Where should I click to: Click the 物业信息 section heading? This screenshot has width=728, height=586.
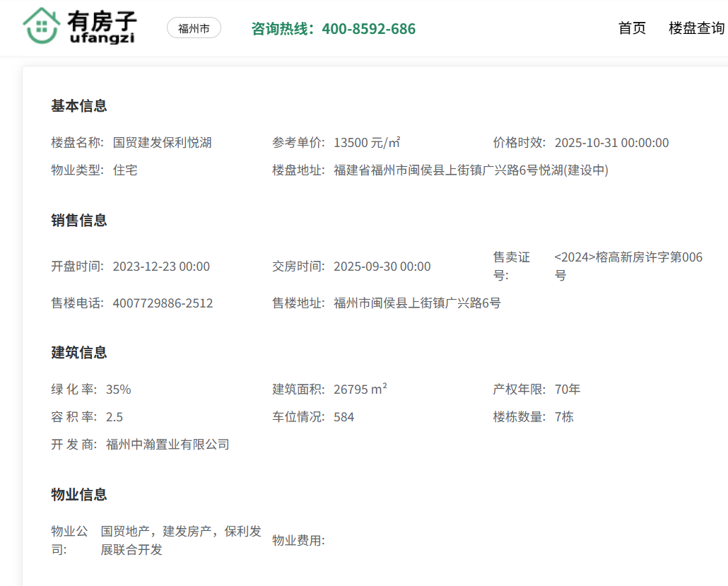coord(79,494)
